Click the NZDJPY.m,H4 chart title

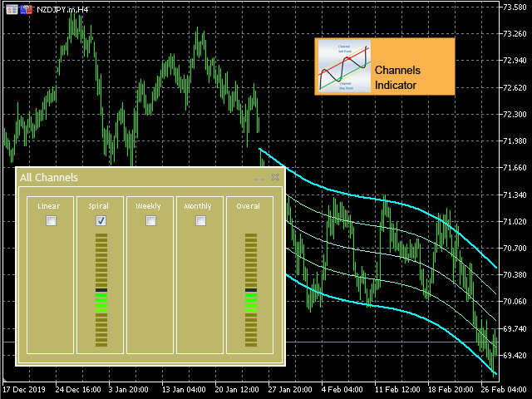(62, 9)
